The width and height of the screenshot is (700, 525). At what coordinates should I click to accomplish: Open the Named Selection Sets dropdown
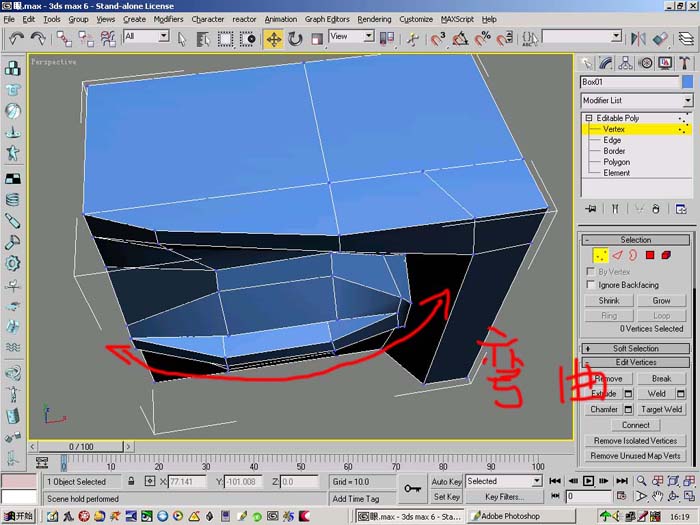pos(582,36)
